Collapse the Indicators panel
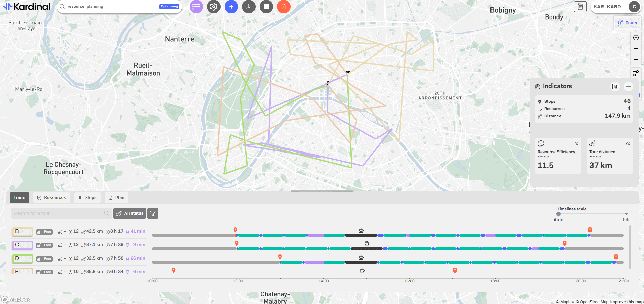The image size is (644, 304). (629, 87)
